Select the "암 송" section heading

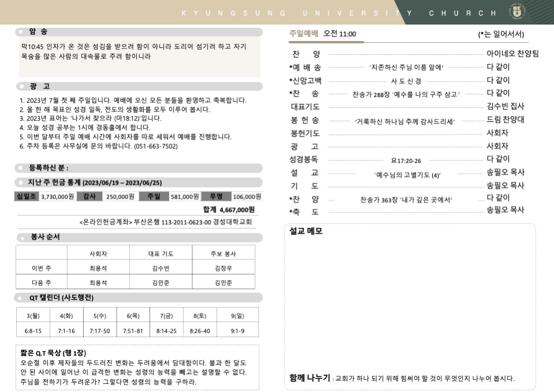38,31
